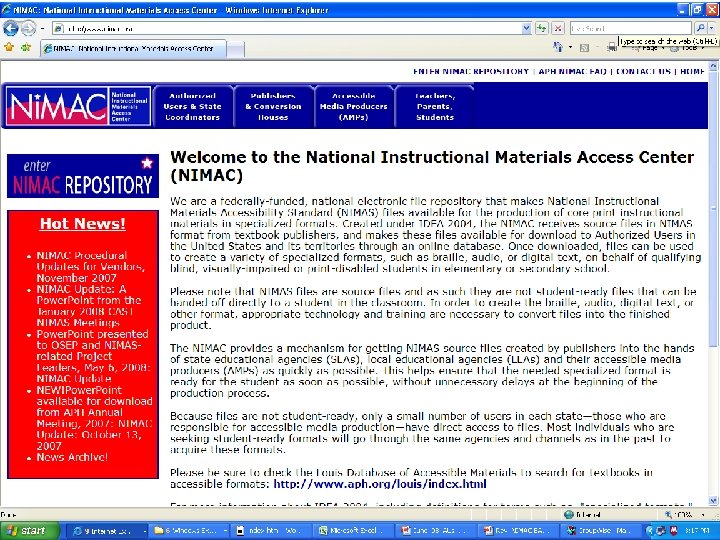Go back with the browser Back arrow
The image size is (720, 540).
(x=11, y=28)
